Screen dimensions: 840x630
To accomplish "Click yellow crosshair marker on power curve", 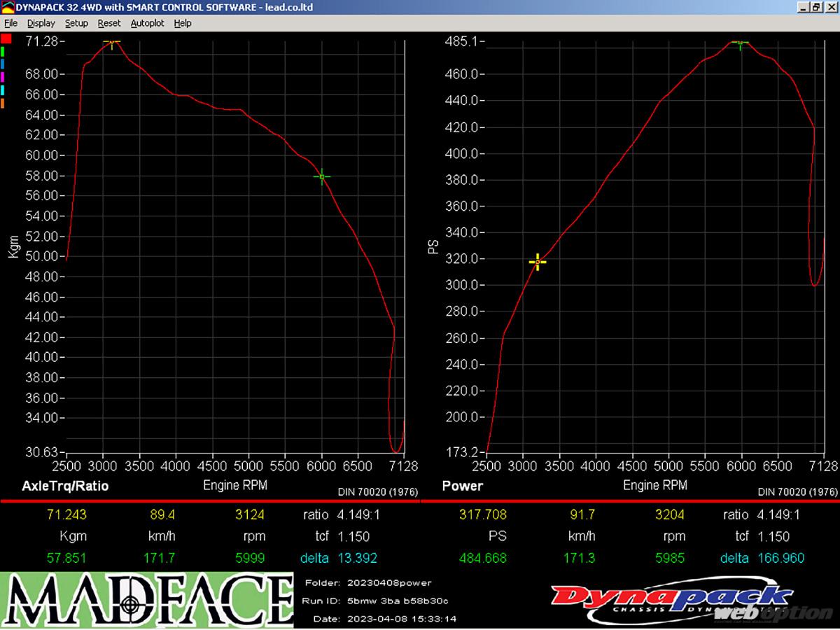I will [537, 262].
